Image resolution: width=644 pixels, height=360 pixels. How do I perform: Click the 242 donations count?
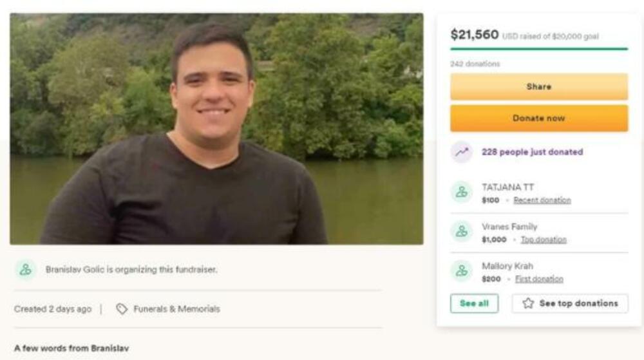(x=475, y=64)
